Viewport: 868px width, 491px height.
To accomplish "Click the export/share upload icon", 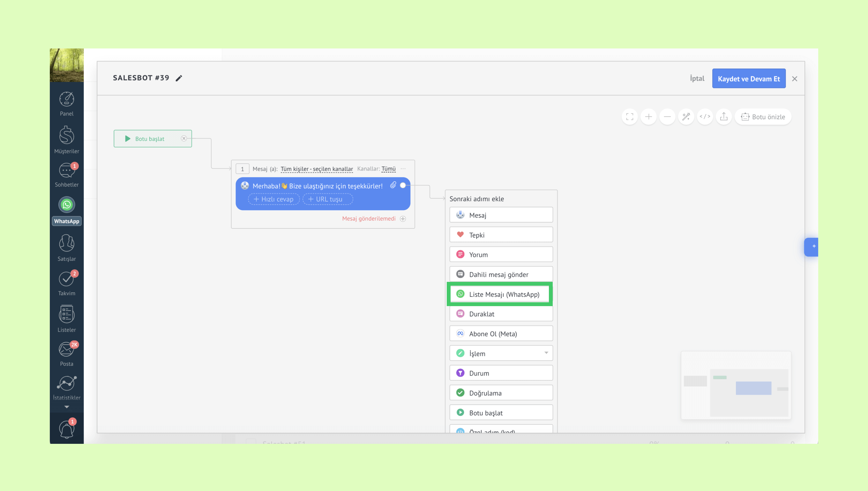I will coord(723,117).
